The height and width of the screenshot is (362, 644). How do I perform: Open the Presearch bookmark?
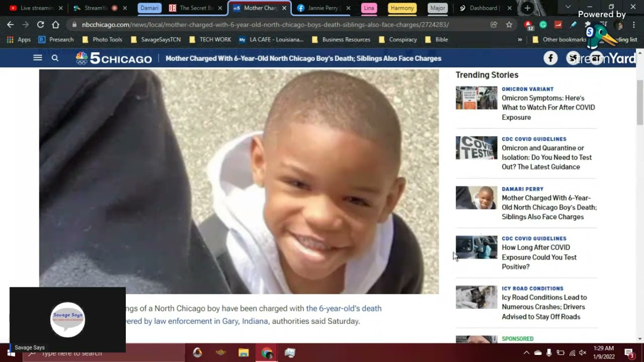pos(56,40)
